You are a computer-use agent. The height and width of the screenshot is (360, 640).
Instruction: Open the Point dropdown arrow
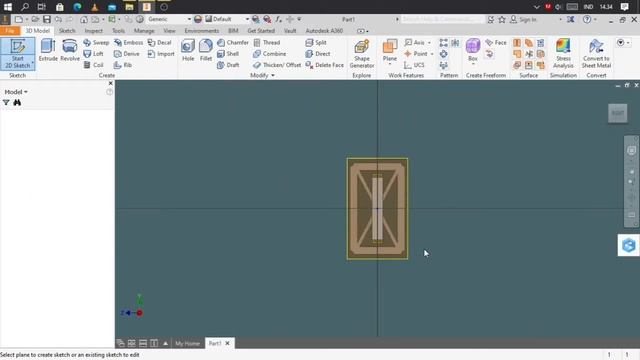(431, 54)
